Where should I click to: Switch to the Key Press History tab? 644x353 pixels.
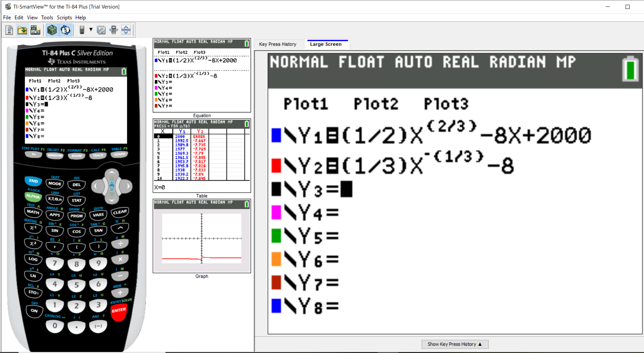tap(277, 44)
